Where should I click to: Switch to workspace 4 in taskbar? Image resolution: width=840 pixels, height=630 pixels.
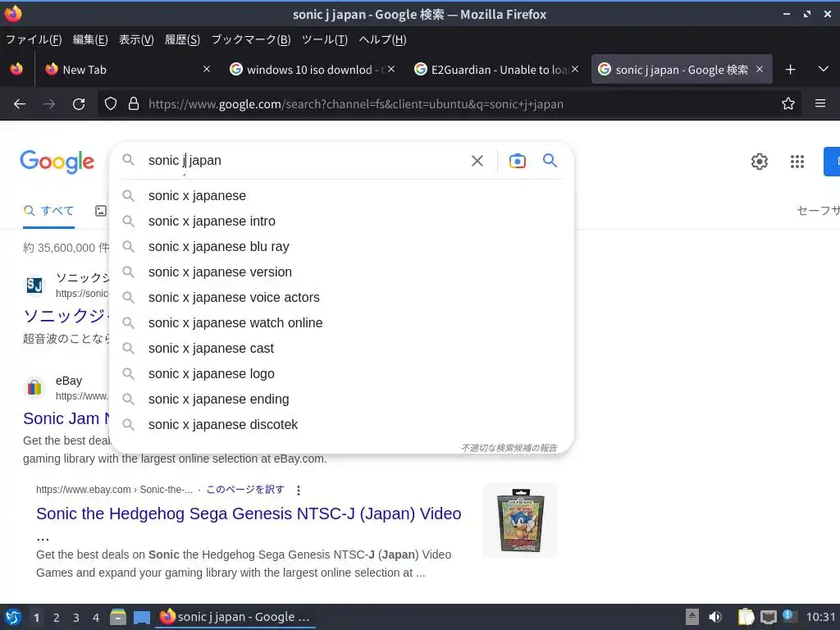coord(96,618)
